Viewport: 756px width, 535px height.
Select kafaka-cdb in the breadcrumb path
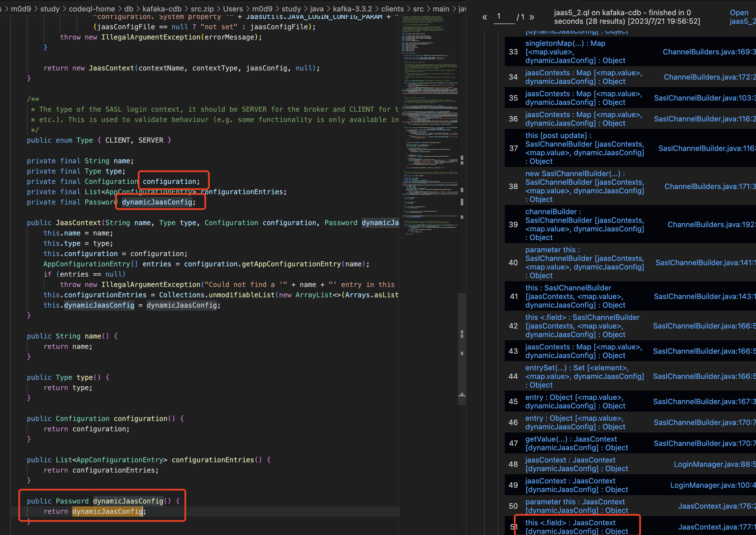pyautogui.click(x=162, y=9)
